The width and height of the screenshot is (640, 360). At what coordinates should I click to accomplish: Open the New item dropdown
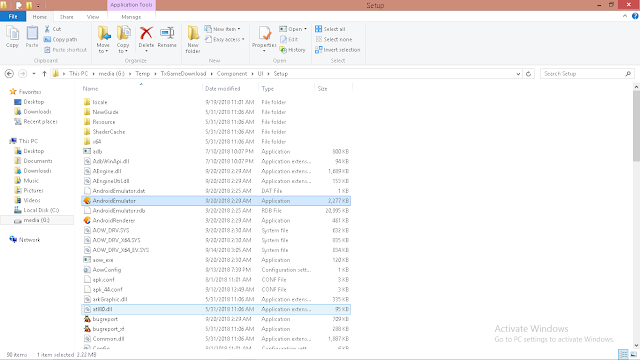pos(222,29)
